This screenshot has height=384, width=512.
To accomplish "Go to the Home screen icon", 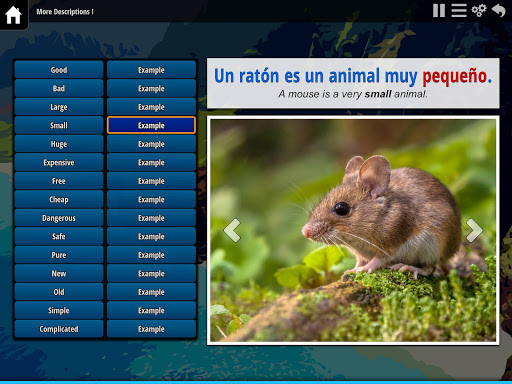I will click(13, 14).
